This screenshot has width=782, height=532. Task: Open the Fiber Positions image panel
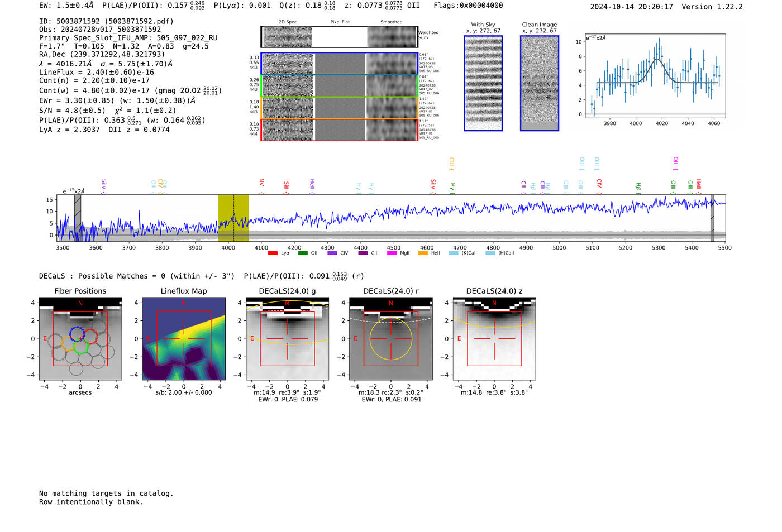pyautogui.click(x=80, y=339)
